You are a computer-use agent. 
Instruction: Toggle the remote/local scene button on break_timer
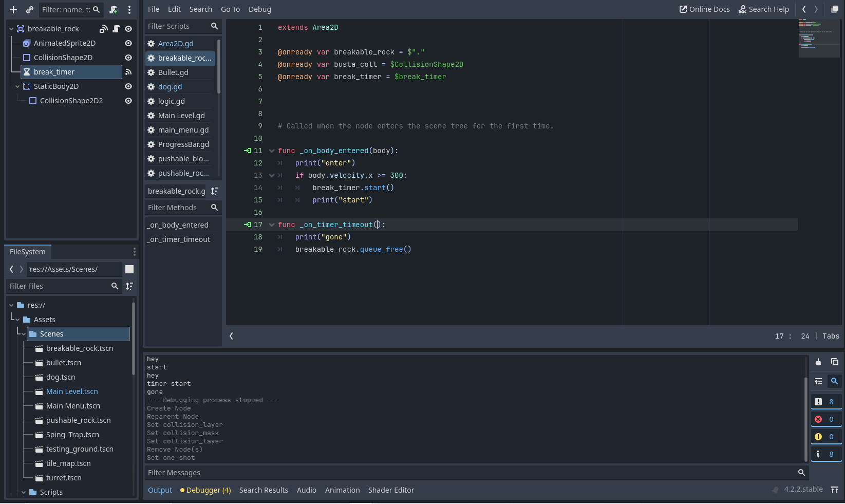(x=128, y=72)
